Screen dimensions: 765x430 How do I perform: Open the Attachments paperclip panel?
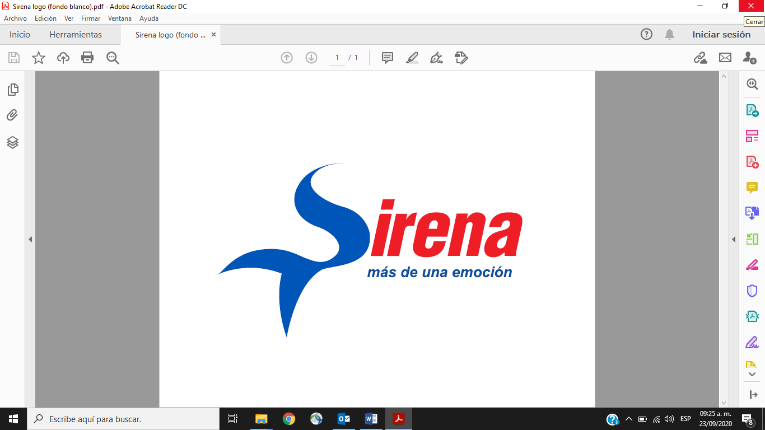(13, 116)
